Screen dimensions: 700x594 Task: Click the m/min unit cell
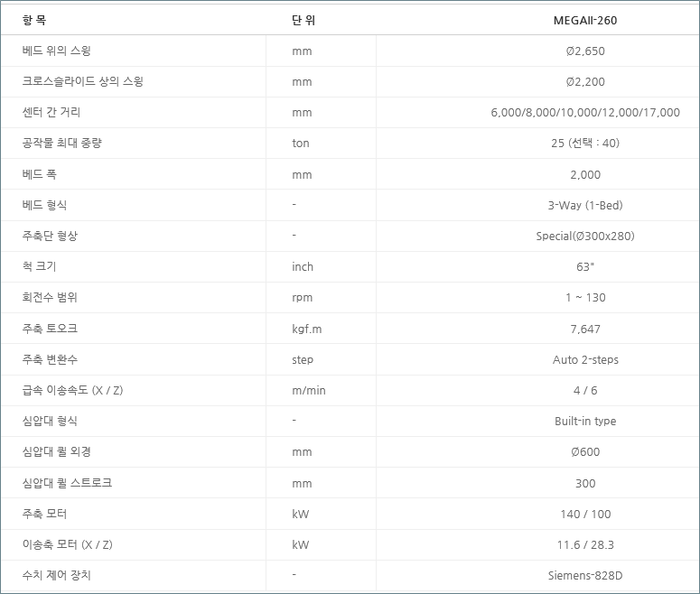tap(309, 390)
